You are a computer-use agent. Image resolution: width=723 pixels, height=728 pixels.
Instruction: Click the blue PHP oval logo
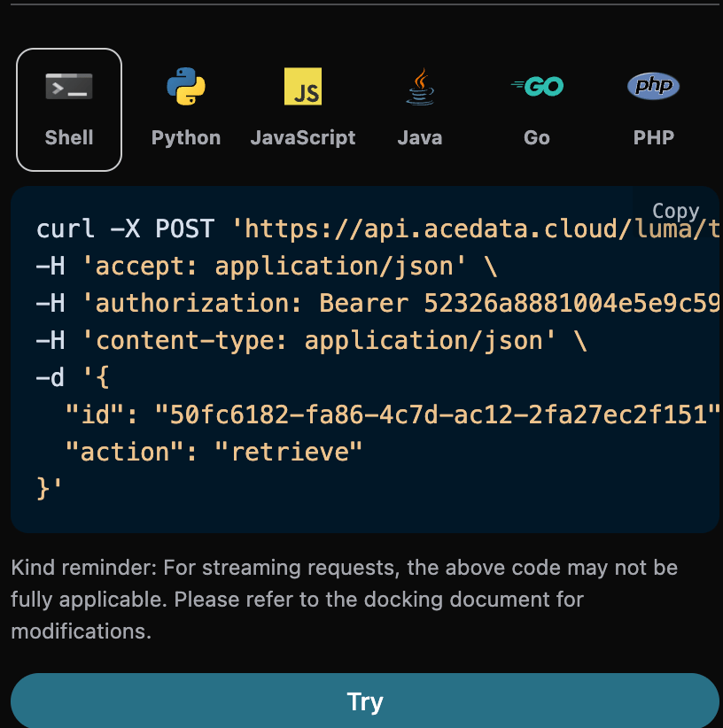(654, 86)
